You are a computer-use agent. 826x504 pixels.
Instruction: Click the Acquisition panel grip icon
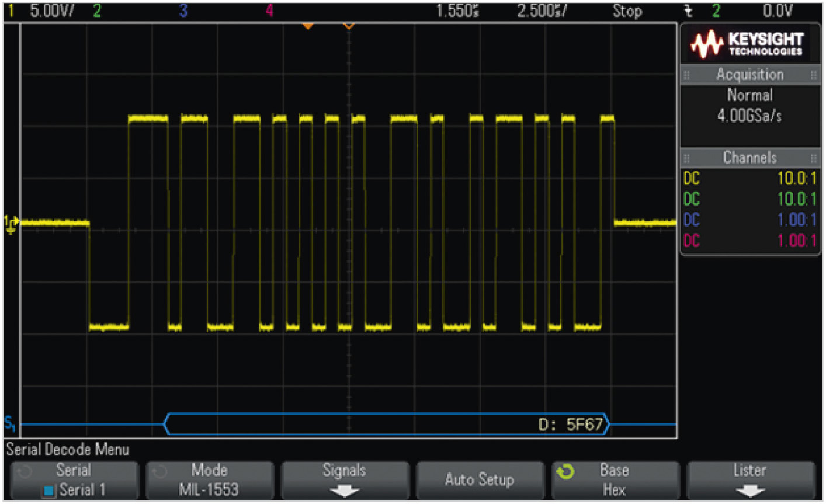687,75
